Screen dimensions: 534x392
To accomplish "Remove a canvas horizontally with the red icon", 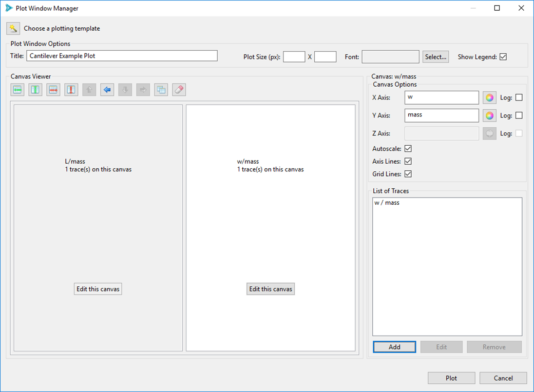I will pyautogui.click(x=53, y=89).
